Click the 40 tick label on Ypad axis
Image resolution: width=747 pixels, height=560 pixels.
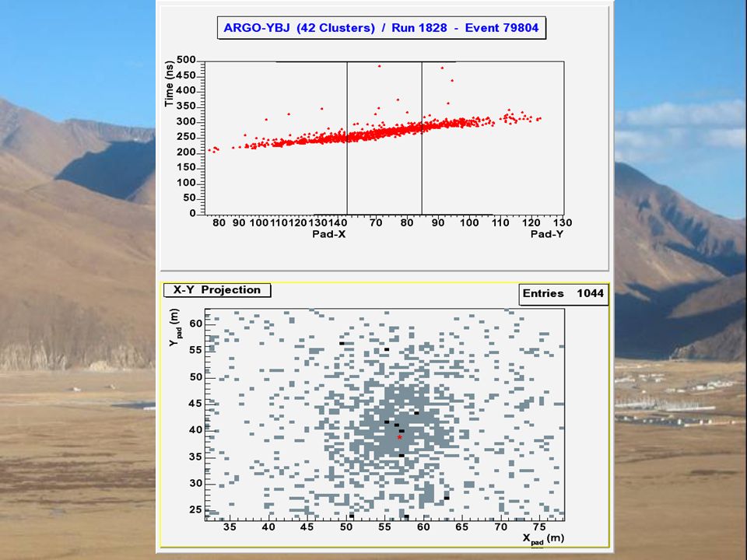196,430
